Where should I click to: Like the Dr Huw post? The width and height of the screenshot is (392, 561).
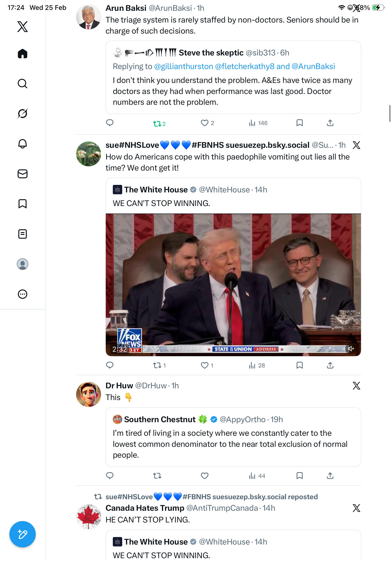(204, 475)
